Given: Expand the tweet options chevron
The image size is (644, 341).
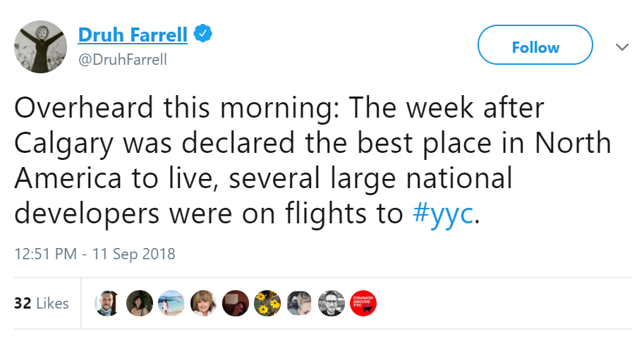Looking at the screenshot, I should (x=621, y=47).
